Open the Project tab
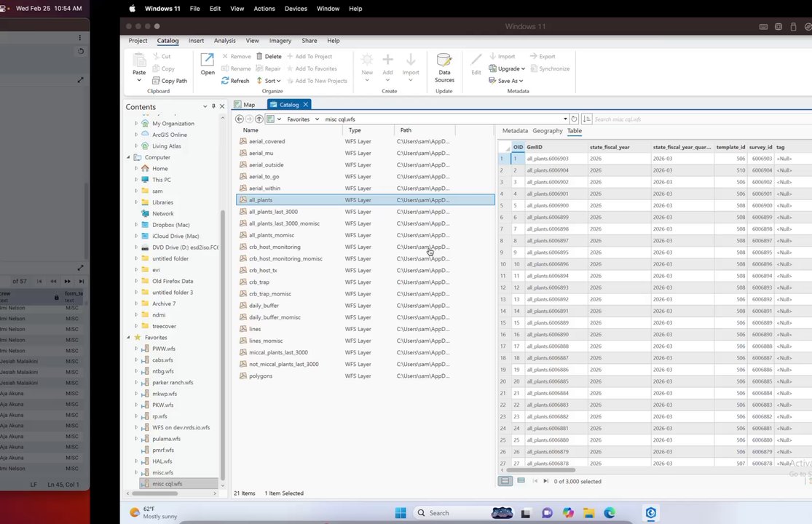The width and height of the screenshot is (812, 524). (x=138, y=40)
